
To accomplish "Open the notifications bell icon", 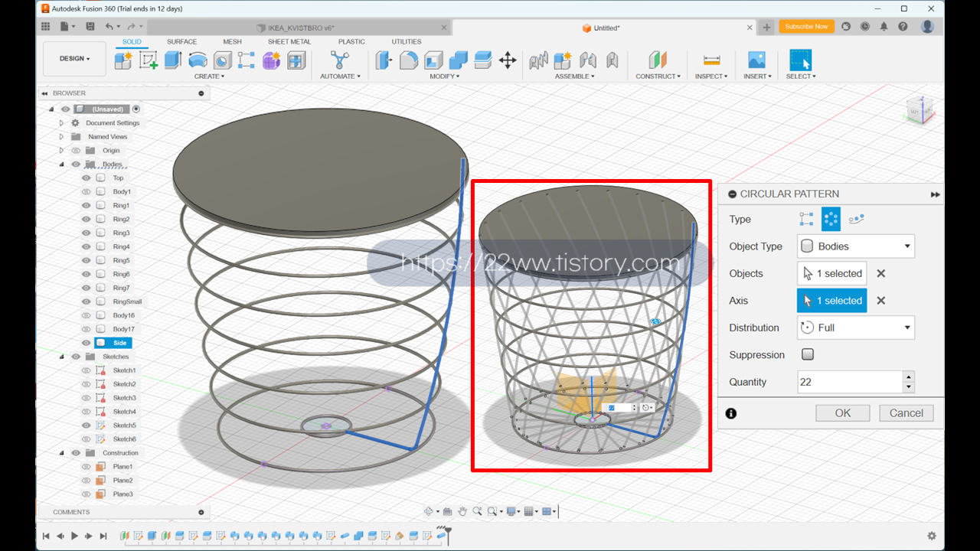I will pyautogui.click(x=884, y=27).
